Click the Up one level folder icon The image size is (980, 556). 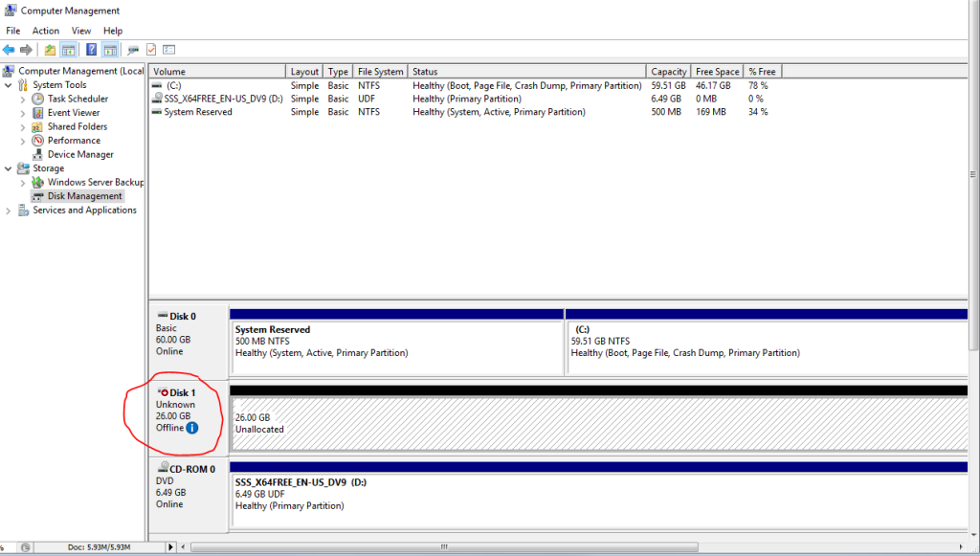[50, 50]
